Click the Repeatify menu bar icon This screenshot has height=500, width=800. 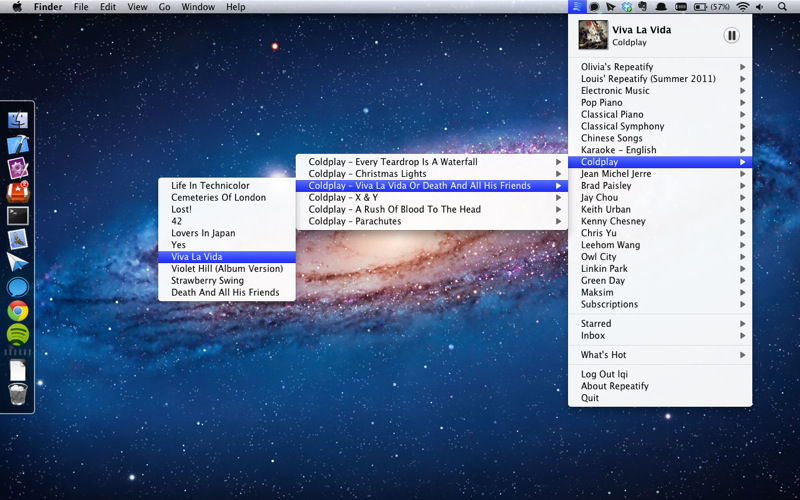point(577,7)
